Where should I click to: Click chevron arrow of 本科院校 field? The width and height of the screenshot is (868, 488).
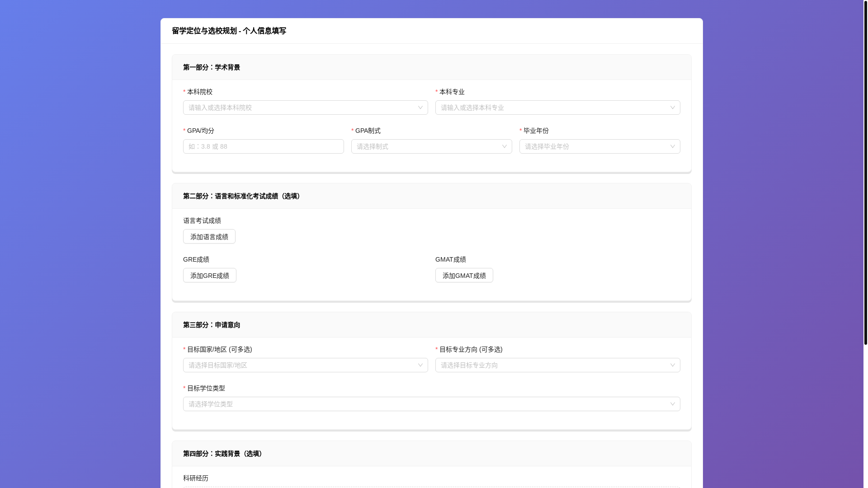pos(420,108)
